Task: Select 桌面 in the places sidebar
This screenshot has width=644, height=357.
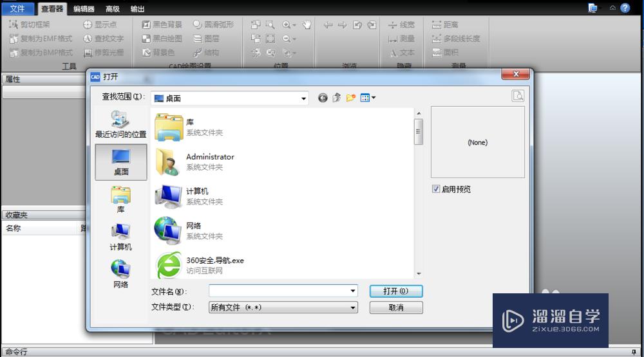Action: 121,162
